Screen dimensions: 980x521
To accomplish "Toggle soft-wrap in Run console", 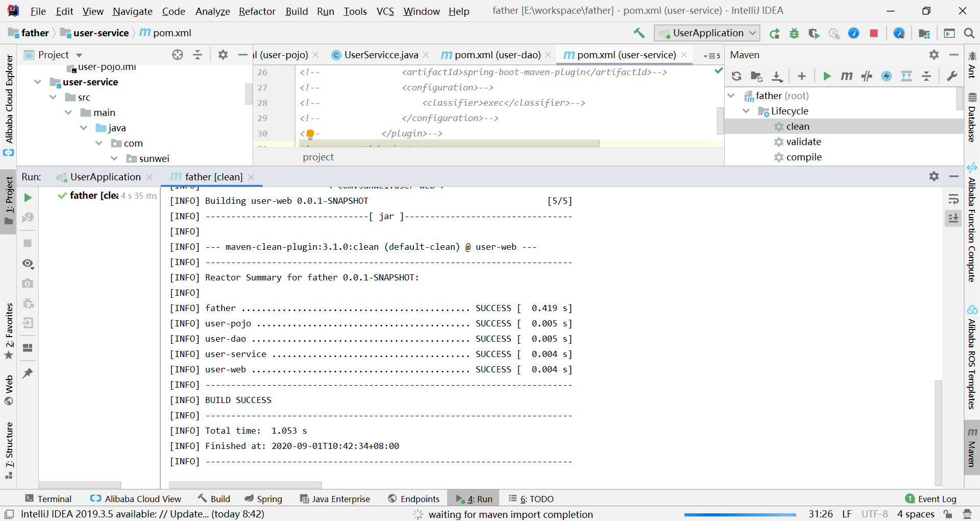I will (953, 199).
